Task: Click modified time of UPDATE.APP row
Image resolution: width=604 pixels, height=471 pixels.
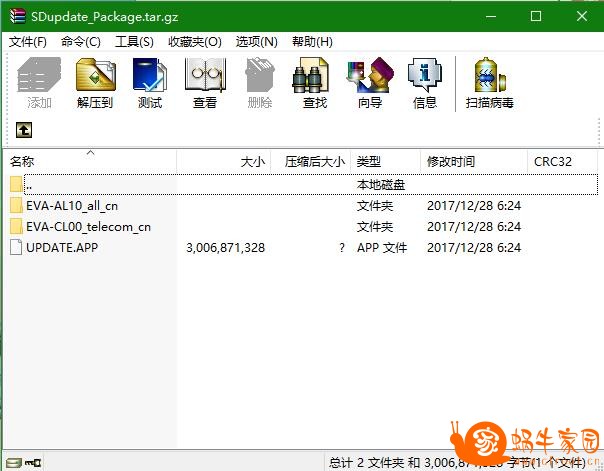Action: [474, 248]
